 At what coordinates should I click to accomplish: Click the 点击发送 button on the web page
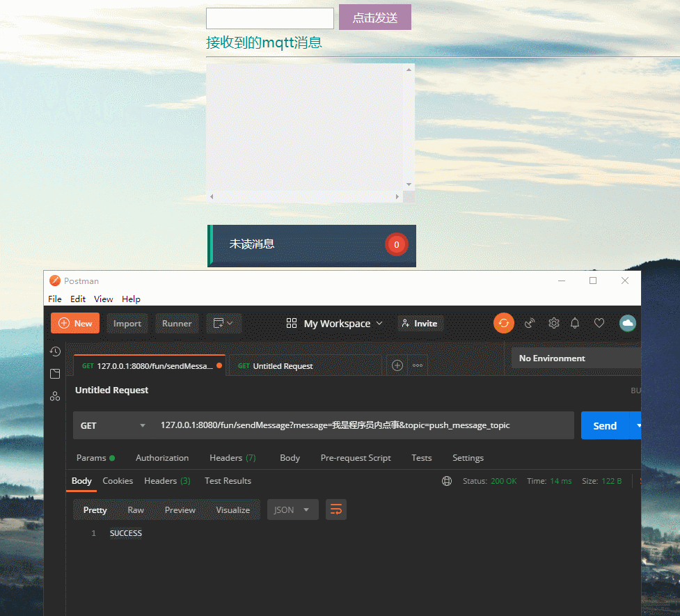(x=375, y=17)
